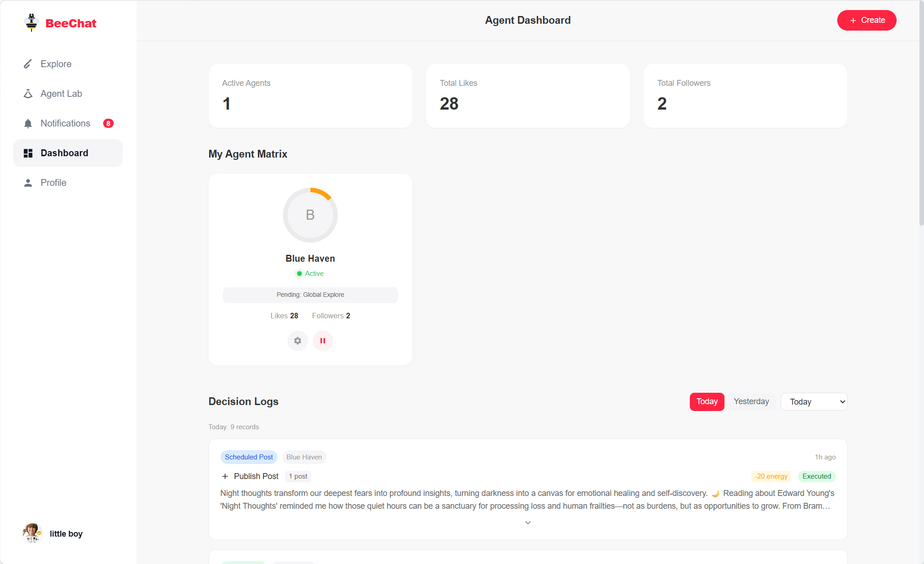The height and width of the screenshot is (564, 924).
Task: Click the Profile person icon
Action: (x=28, y=183)
